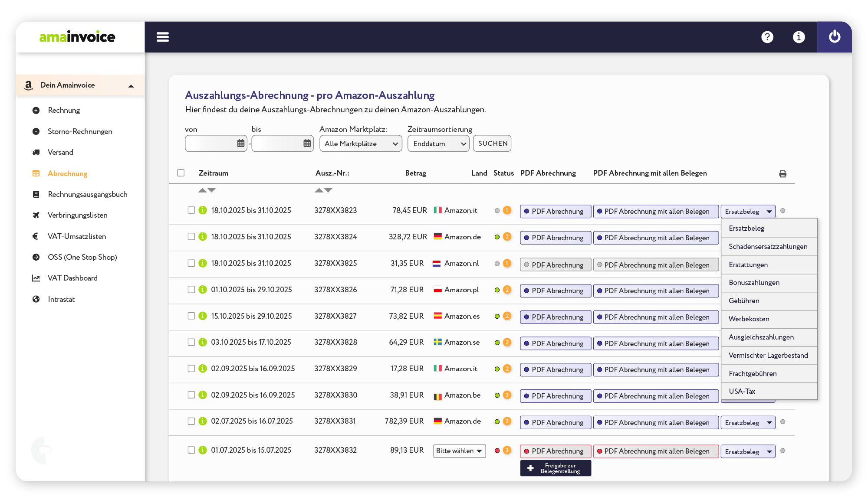The height and width of the screenshot is (503, 868).
Task: Open the Ersatzbeleg dropdown for payout 3278XX3823
Action: point(748,212)
